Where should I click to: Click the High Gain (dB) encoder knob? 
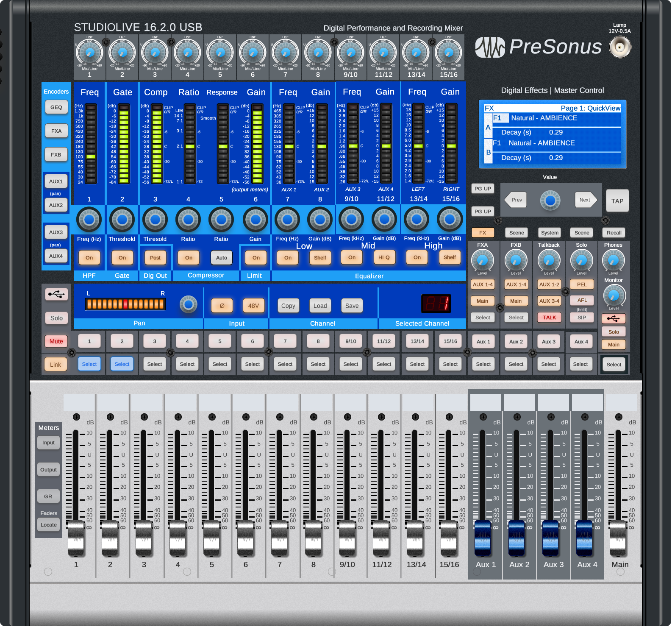(450, 219)
